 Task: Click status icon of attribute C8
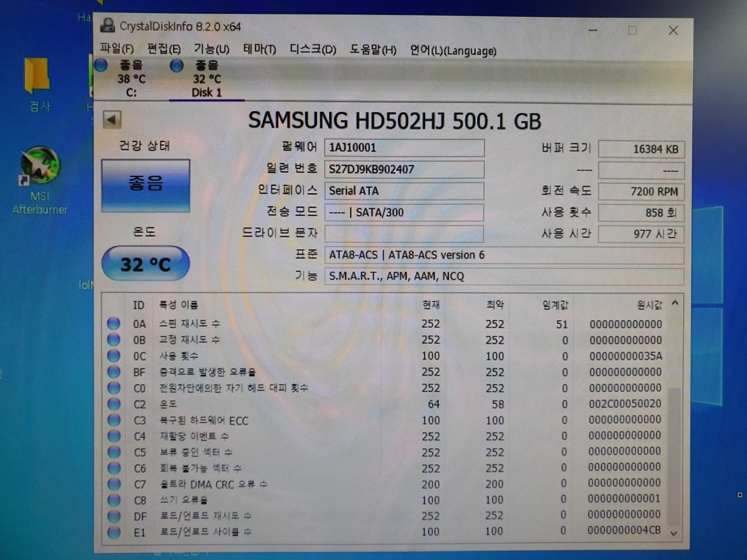(114, 500)
